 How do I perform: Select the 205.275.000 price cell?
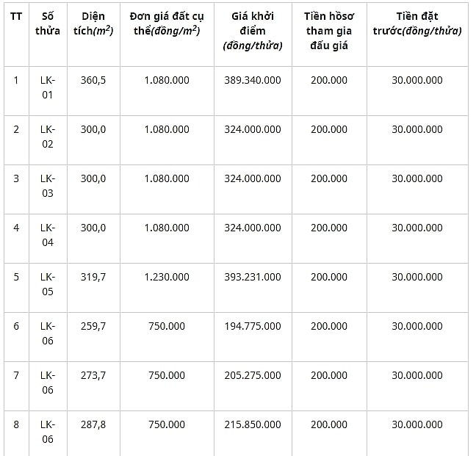(x=253, y=375)
